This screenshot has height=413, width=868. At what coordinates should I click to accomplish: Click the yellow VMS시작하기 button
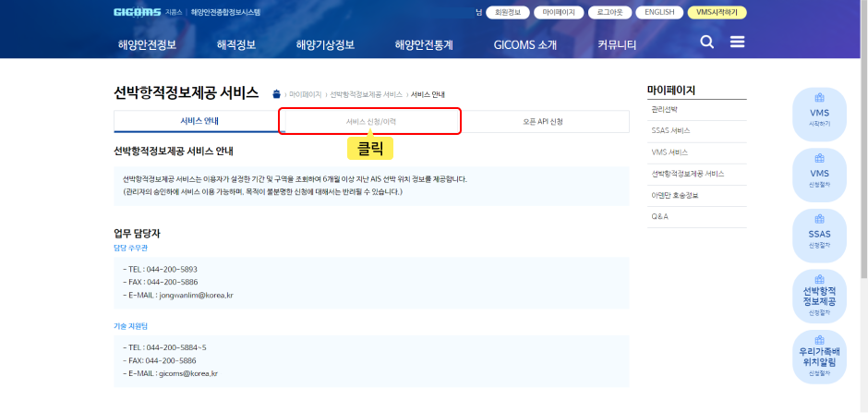718,13
